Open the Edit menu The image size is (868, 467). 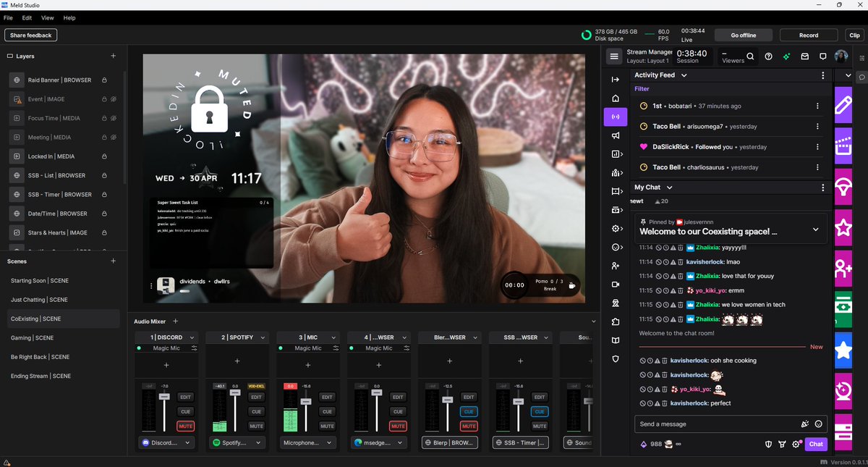click(27, 17)
